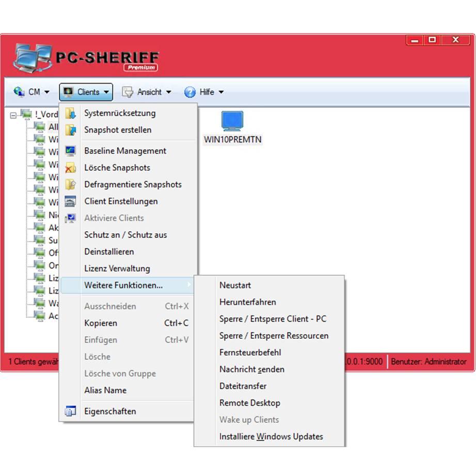
Task: Click the globe icon of the CM button
Action: tap(19, 92)
